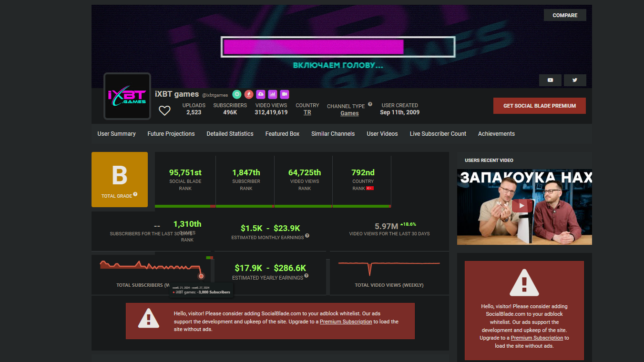This screenshot has height=362, width=644.
Task: Click the $1.5K - $23.9K monthly earnings
Action: point(270,228)
